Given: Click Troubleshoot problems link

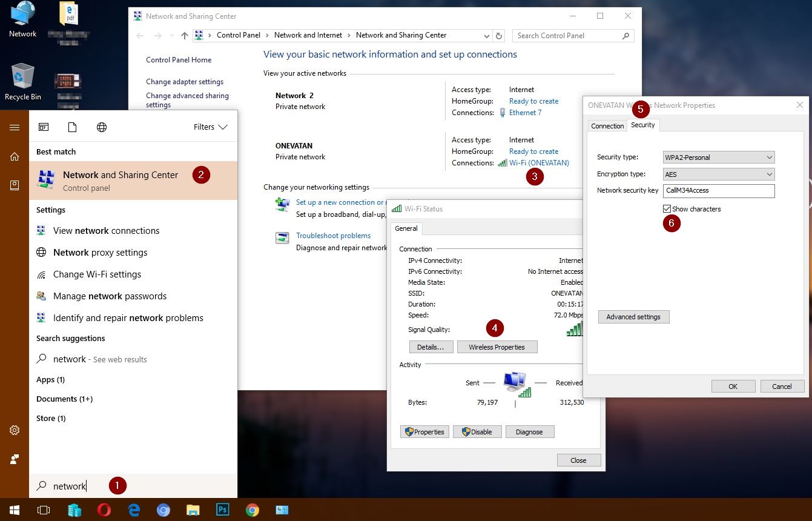Looking at the screenshot, I should (x=333, y=236).
